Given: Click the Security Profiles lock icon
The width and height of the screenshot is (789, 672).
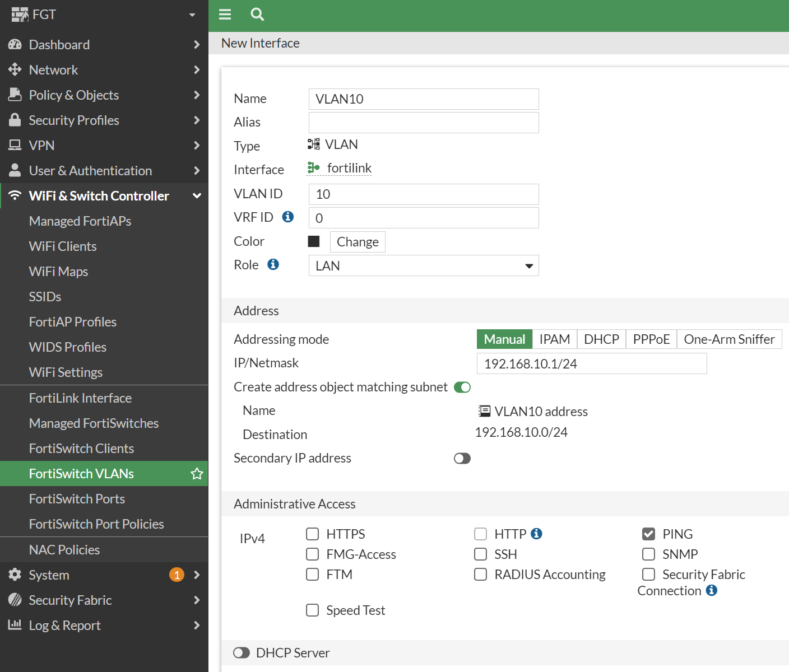Looking at the screenshot, I should click(15, 120).
